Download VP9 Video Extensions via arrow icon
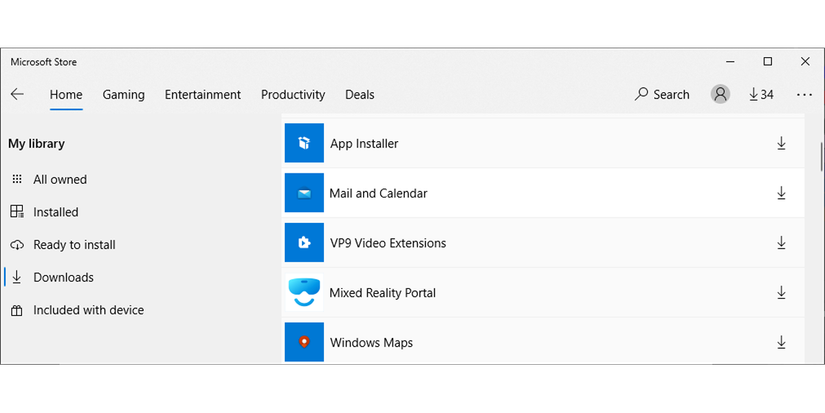This screenshot has width=825, height=413. [781, 243]
